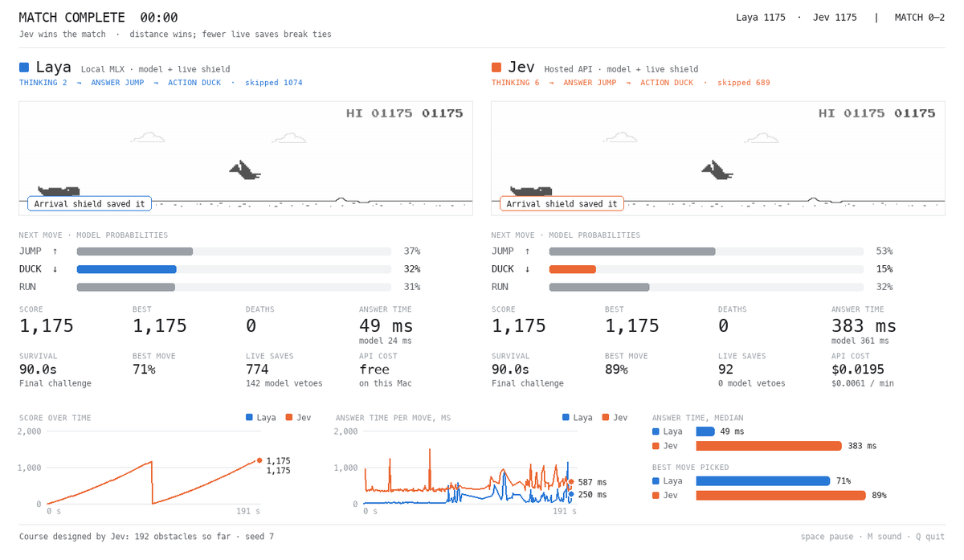Click Jev's 'Arrival shield saved it' badge
Image resolution: width=964 pixels, height=560 pixels.
(562, 204)
